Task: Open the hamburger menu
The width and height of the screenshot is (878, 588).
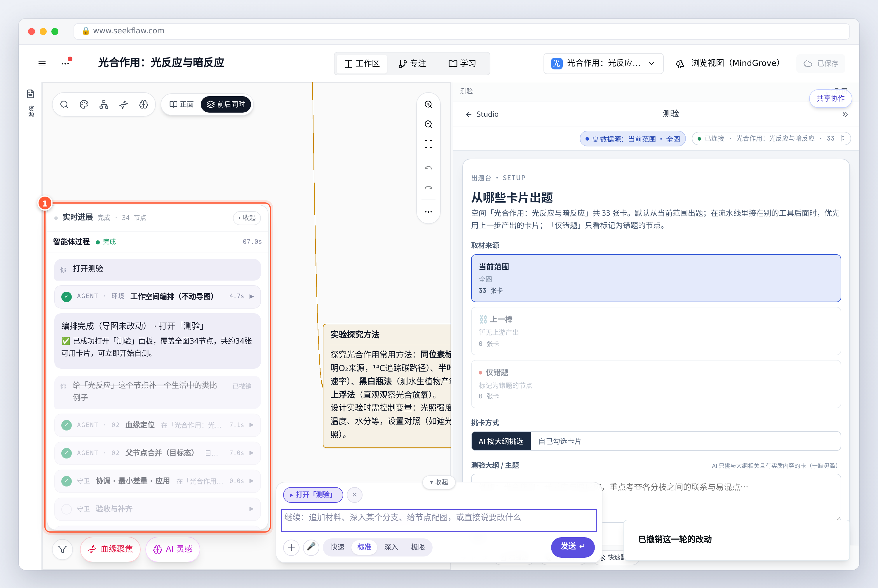Action: click(42, 63)
